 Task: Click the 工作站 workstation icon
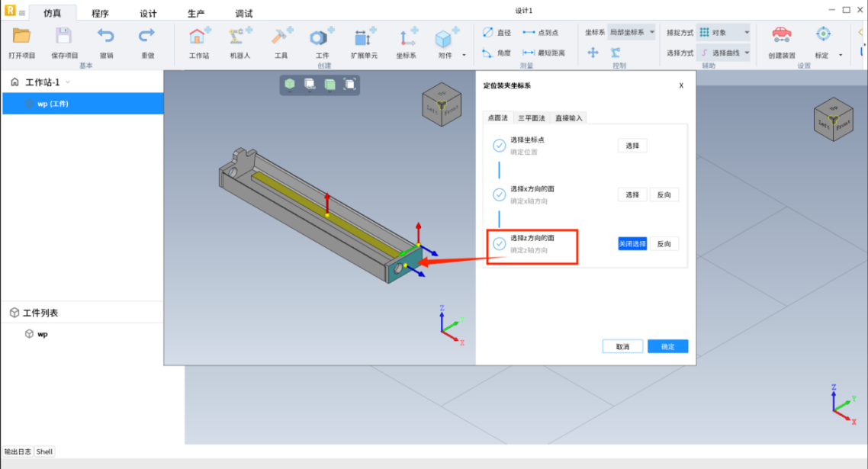(x=199, y=37)
